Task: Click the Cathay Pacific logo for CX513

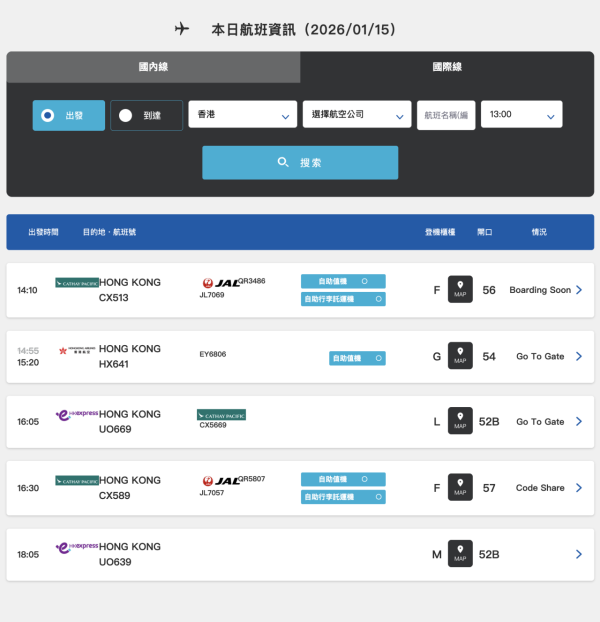Action: pyautogui.click(x=77, y=283)
